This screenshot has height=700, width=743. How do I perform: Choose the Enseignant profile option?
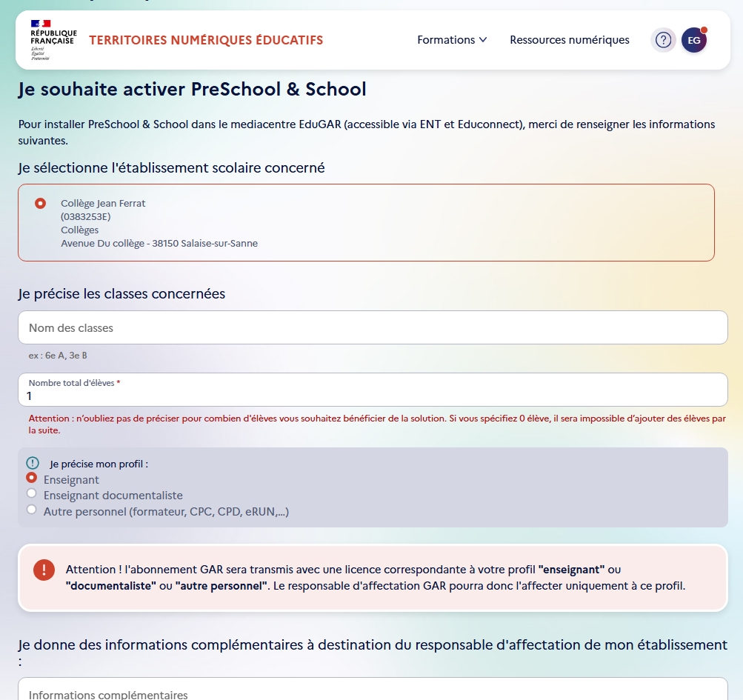pos(31,479)
